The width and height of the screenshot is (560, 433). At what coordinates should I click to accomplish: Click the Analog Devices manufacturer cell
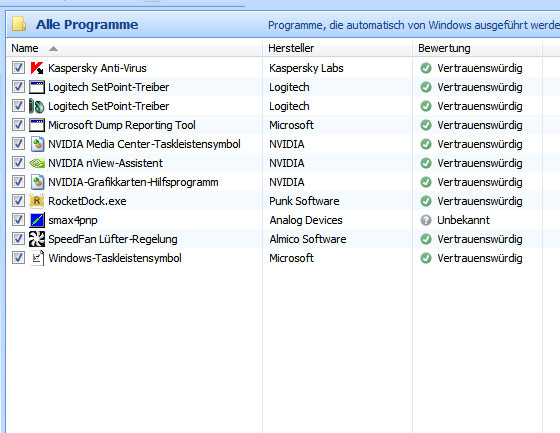pos(306,220)
